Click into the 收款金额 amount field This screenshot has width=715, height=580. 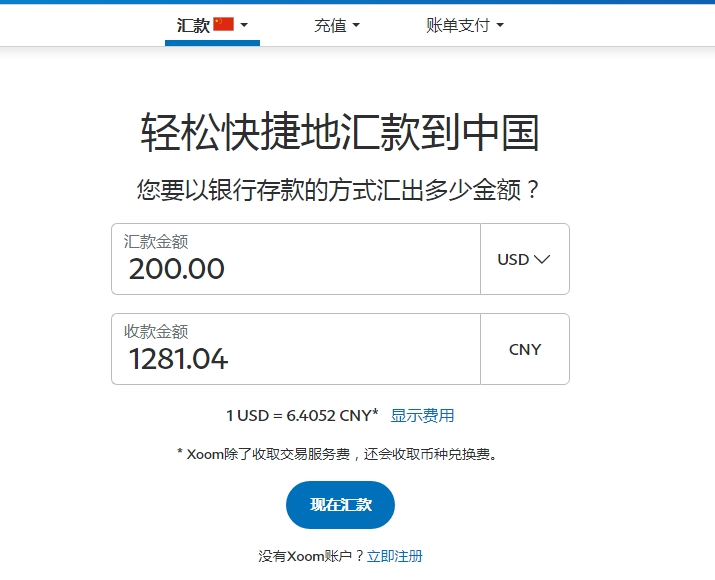[x=296, y=358]
